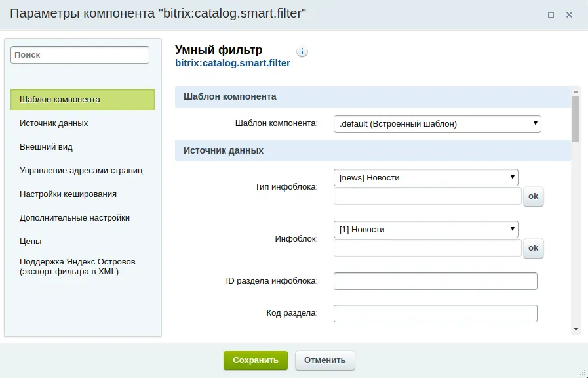Open the Тип инфоблока dropdown
588x378 pixels.
(x=425, y=177)
